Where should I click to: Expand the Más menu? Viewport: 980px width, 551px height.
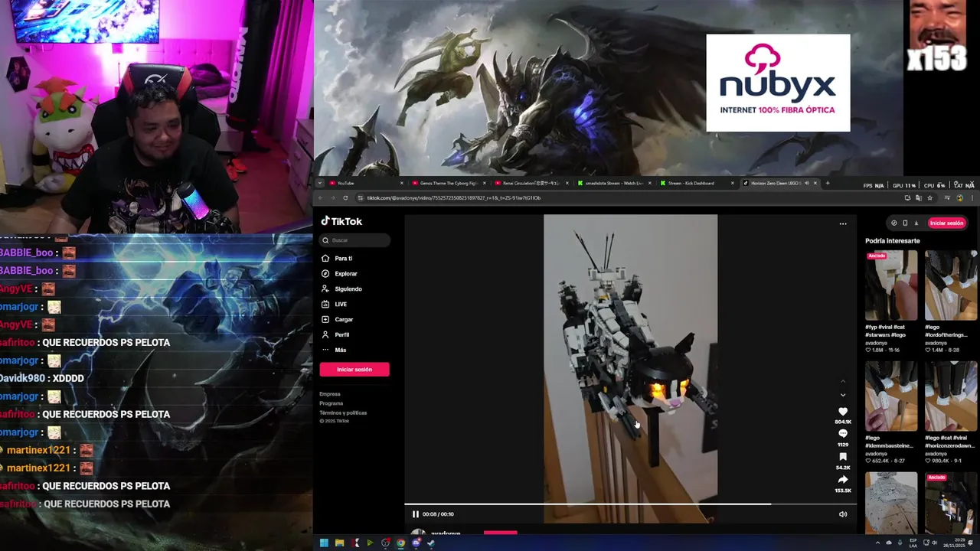[340, 350]
